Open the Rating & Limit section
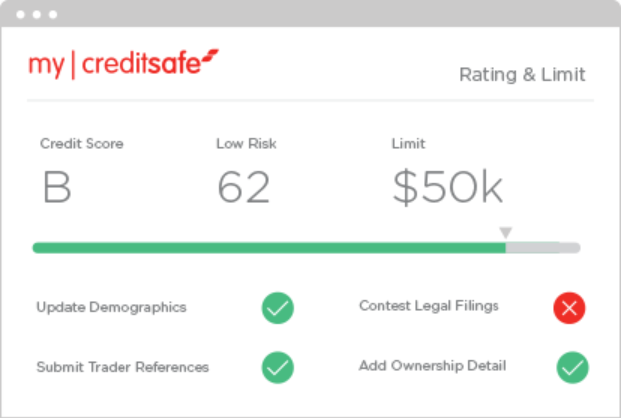 (522, 75)
